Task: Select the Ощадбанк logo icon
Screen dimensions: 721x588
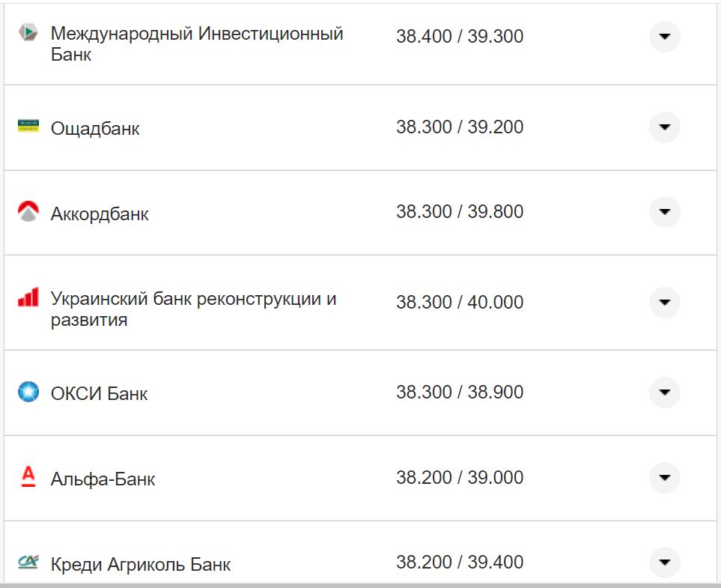Action: (27, 127)
